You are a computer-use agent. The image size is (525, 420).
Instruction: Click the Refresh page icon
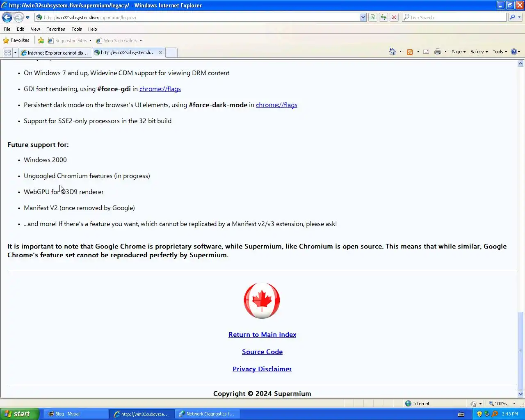tap(383, 17)
